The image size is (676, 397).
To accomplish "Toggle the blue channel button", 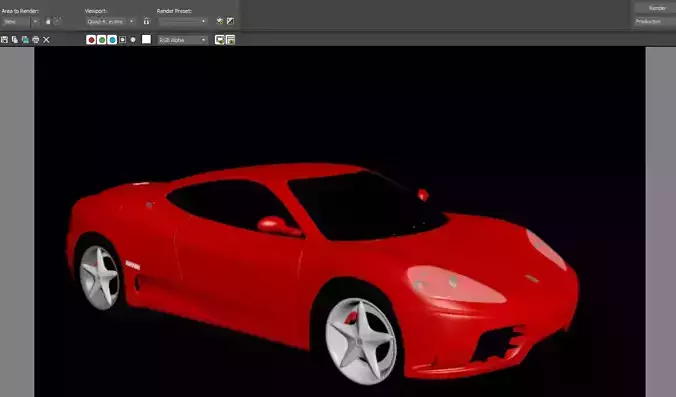I will pos(112,40).
